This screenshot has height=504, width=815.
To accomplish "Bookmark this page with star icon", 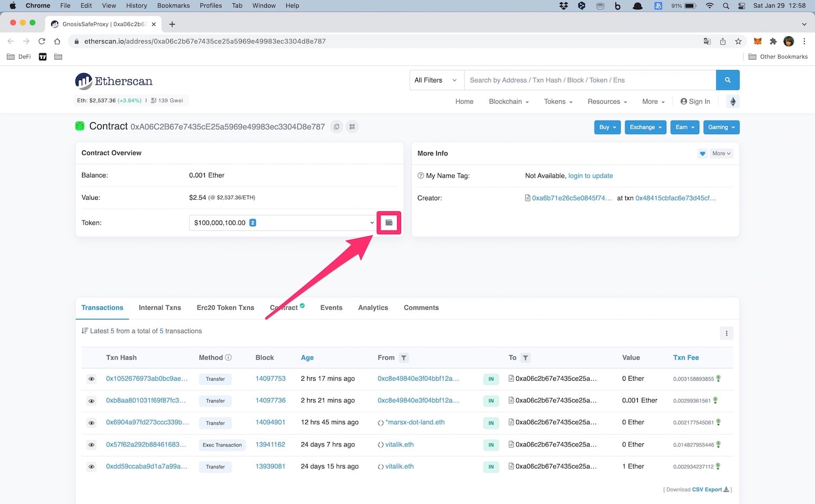I will (738, 41).
